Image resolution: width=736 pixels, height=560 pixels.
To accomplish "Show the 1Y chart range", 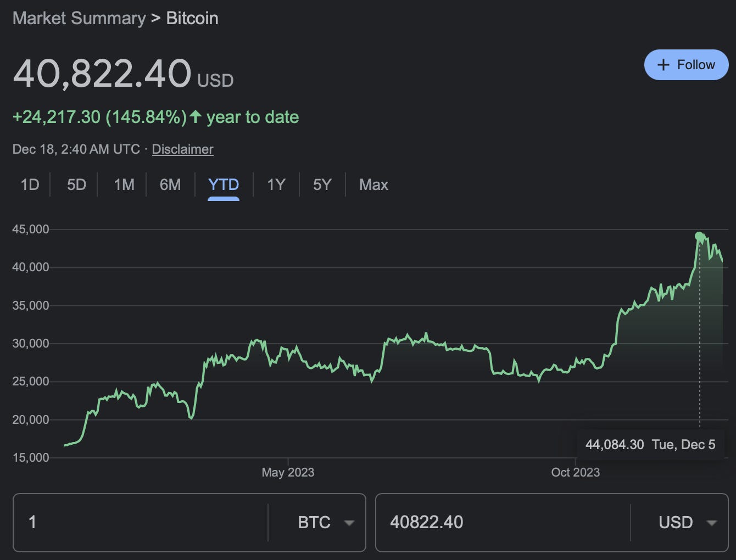I will [x=276, y=184].
